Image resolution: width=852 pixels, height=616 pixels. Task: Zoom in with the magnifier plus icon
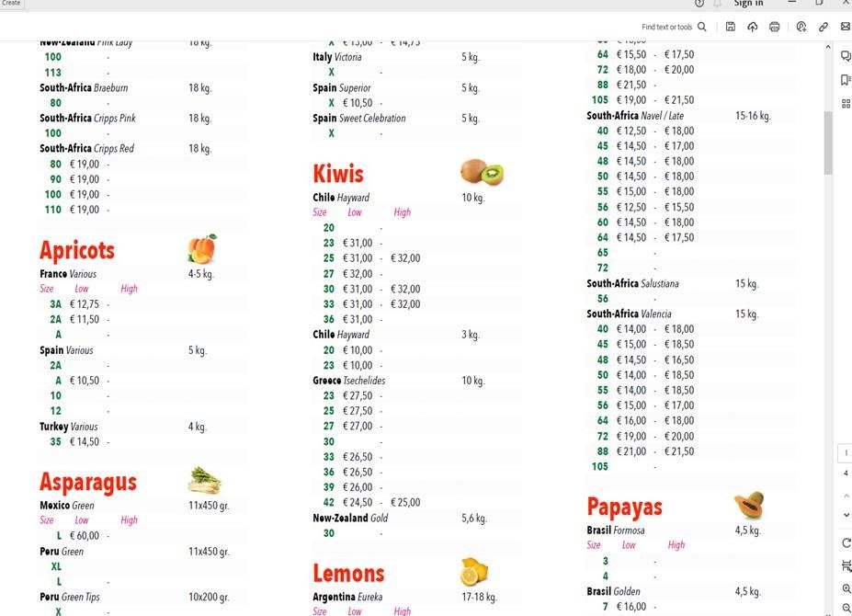point(846,588)
